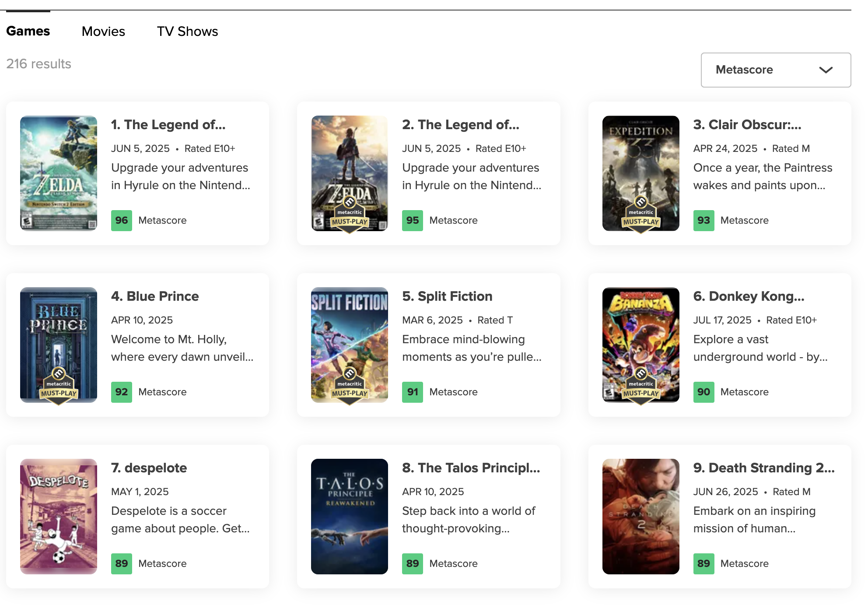Click the 'Embark on an inspiring mission' description
Viewport: 868px width, 605px height.
pos(754,520)
